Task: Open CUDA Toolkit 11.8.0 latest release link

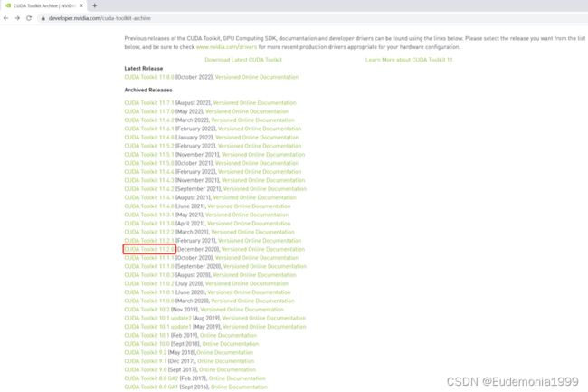Action: coord(149,77)
